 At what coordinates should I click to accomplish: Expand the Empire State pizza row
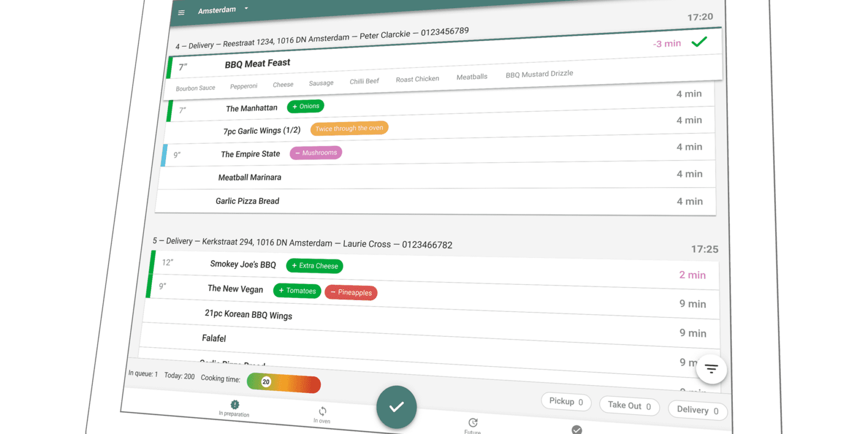point(250,154)
